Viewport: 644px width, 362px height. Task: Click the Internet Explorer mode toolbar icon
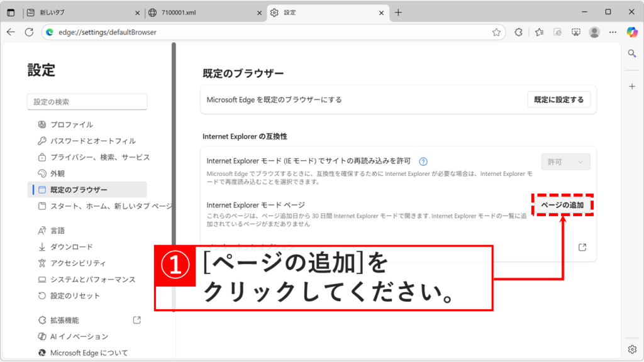[x=557, y=32]
